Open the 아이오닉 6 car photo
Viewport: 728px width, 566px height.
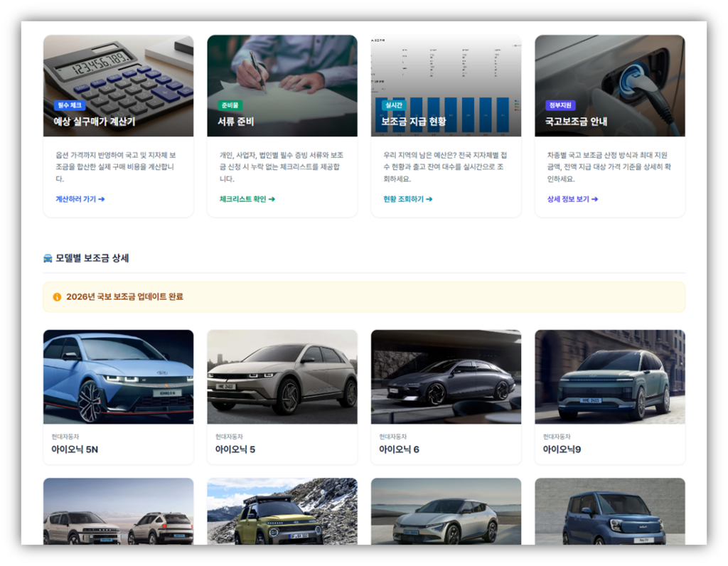446,376
